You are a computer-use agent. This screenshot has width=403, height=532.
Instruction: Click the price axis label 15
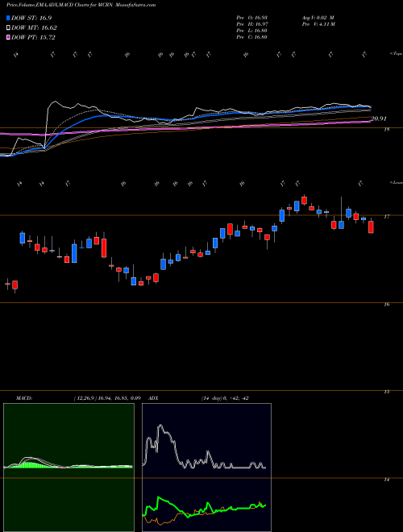[x=387, y=392]
